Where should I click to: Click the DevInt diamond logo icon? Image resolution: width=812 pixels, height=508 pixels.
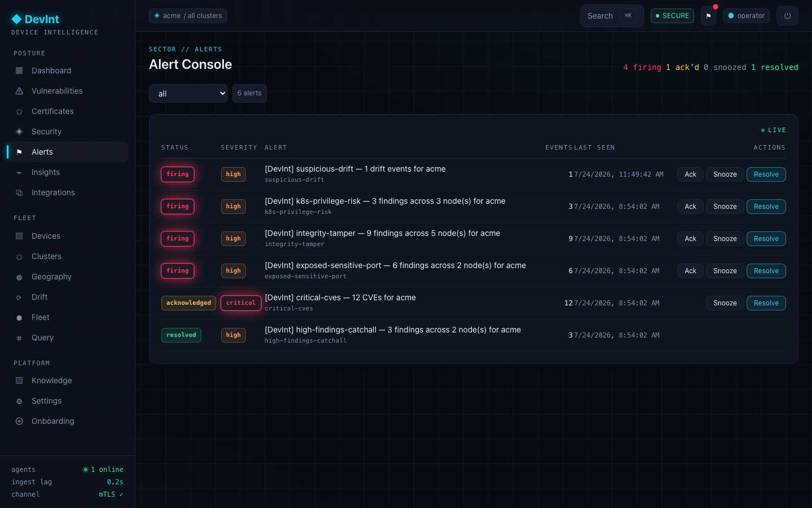pos(16,19)
